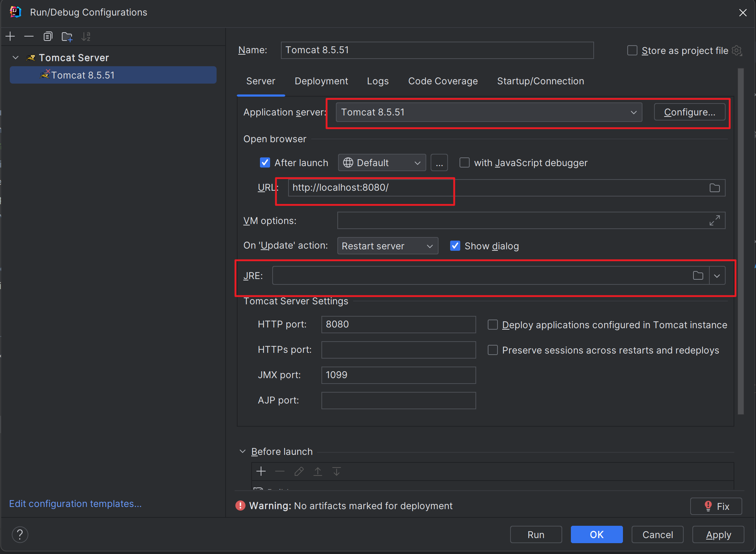
Task: Click the HTTP port field
Action: click(x=398, y=324)
